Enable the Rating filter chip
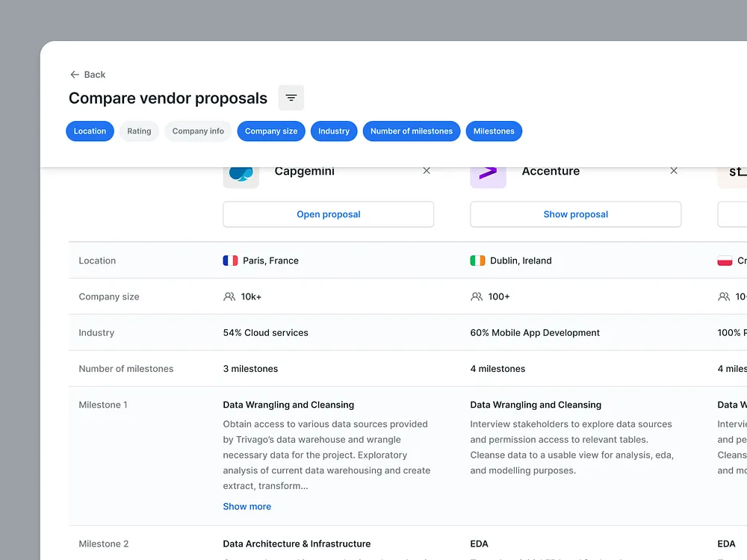This screenshot has height=560, width=747. tap(139, 131)
